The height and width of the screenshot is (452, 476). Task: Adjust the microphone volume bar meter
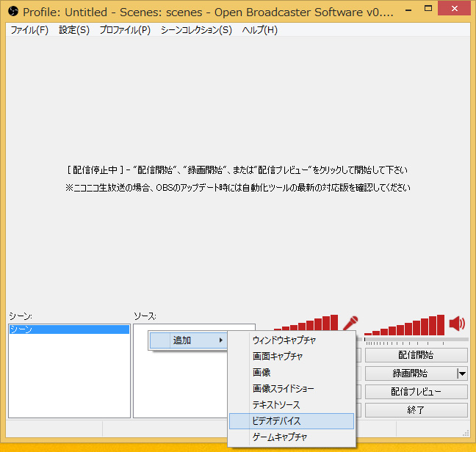click(x=306, y=323)
